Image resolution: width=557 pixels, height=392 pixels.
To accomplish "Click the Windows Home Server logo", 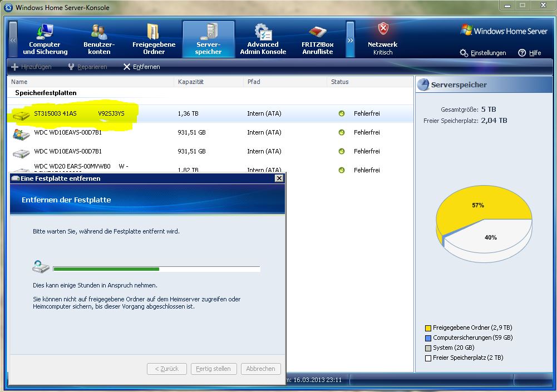I will tap(504, 31).
